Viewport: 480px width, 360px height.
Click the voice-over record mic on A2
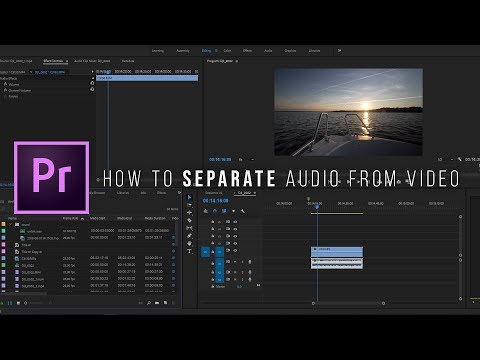tap(250, 272)
